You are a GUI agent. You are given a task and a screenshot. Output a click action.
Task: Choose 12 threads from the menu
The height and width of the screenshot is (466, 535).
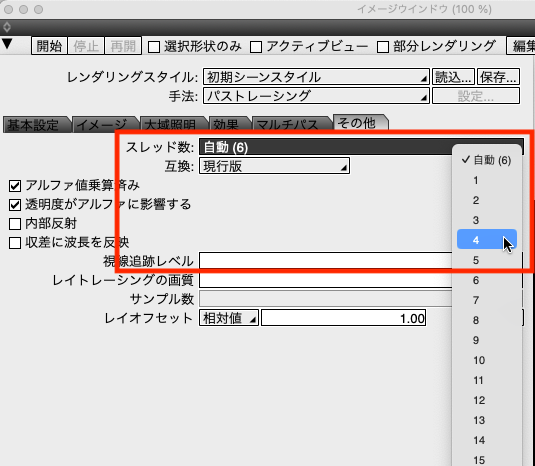(487, 400)
